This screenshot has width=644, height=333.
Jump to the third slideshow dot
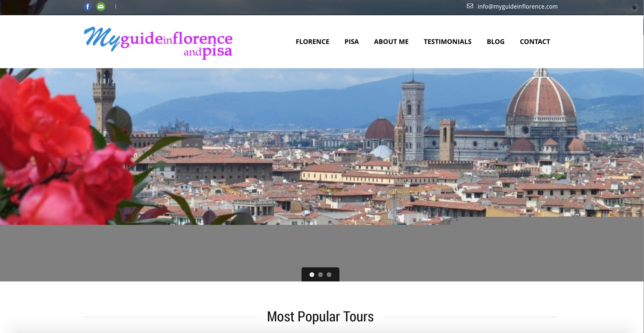pos(329,275)
